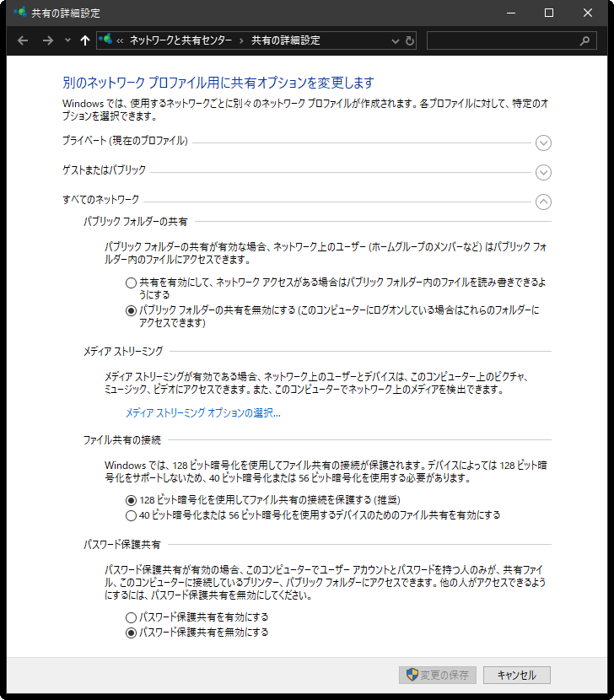Open the recent locations dropdown arrow
The width and height of the screenshot is (614, 700).
(67, 40)
